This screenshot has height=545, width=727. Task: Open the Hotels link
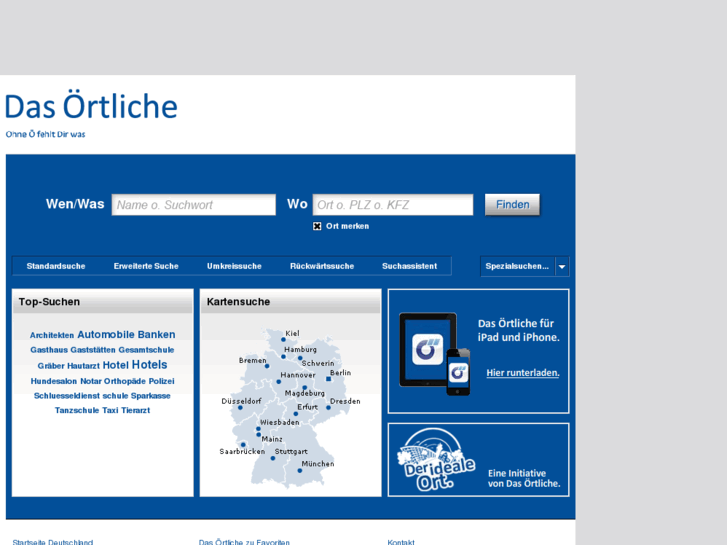(x=149, y=365)
